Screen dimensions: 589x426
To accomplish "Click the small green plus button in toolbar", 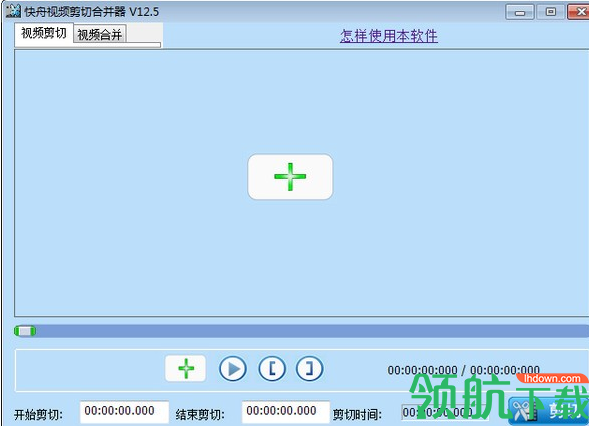I will tap(186, 369).
